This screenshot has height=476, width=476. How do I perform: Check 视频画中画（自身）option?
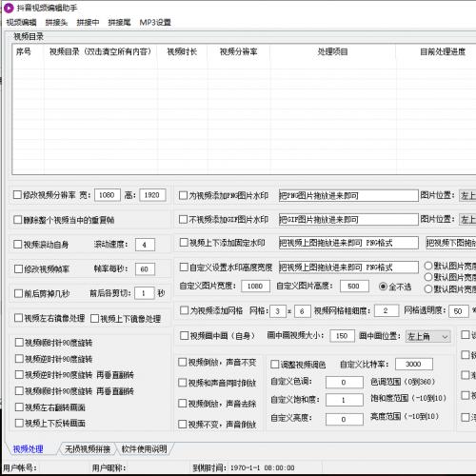tap(184, 335)
